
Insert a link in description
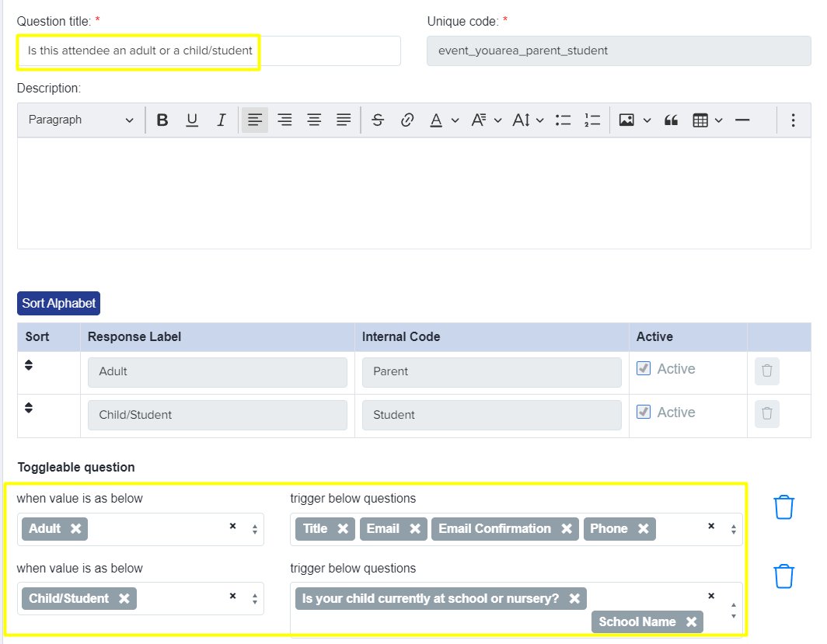(407, 120)
